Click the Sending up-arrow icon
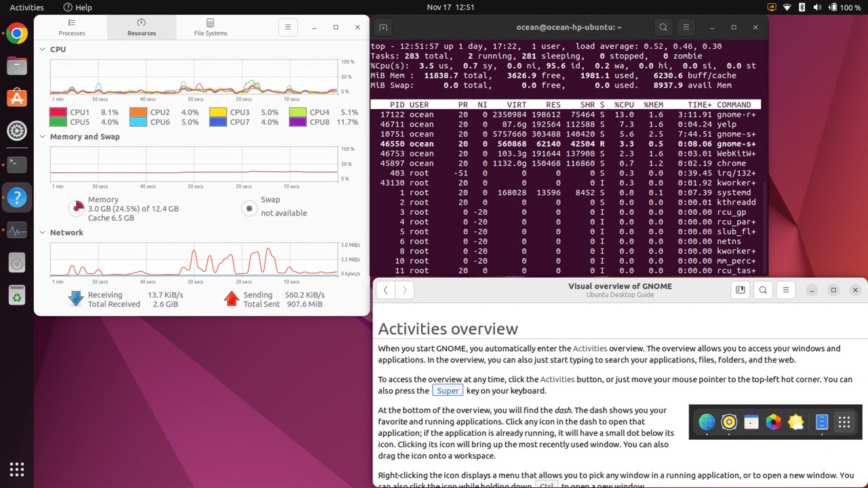The height and width of the screenshot is (488, 868). pyautogui.click(x=232, y=299)
